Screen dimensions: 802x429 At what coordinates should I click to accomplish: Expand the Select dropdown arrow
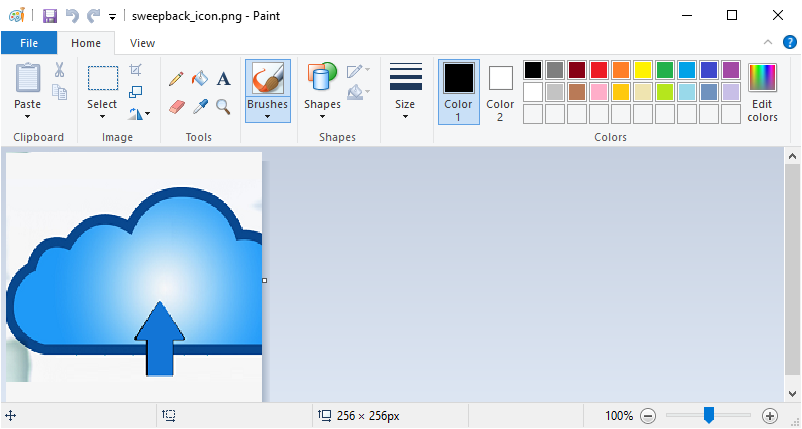[x=102, y=117]
